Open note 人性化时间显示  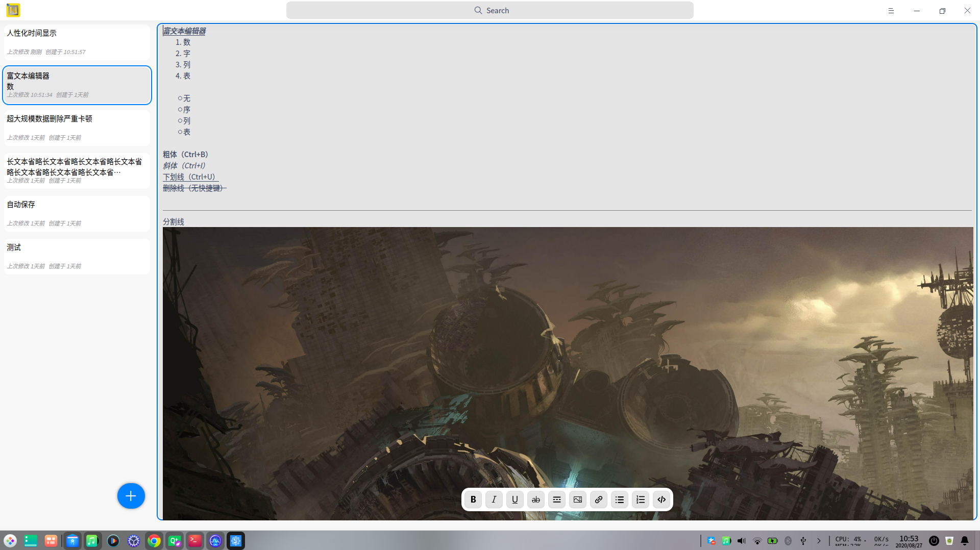click(77, 42)
